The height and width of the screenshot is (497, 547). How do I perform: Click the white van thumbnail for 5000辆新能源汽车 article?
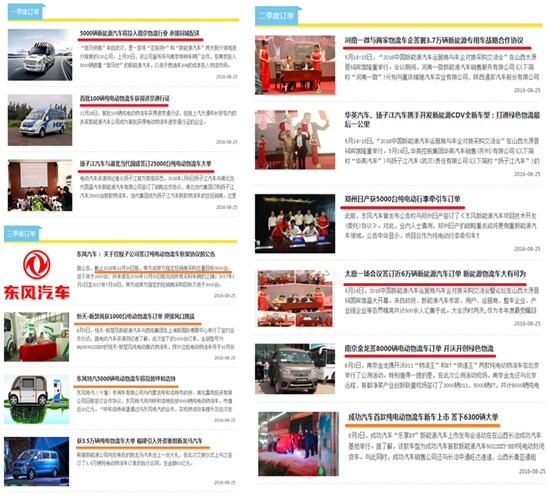[x=40, y=55]
